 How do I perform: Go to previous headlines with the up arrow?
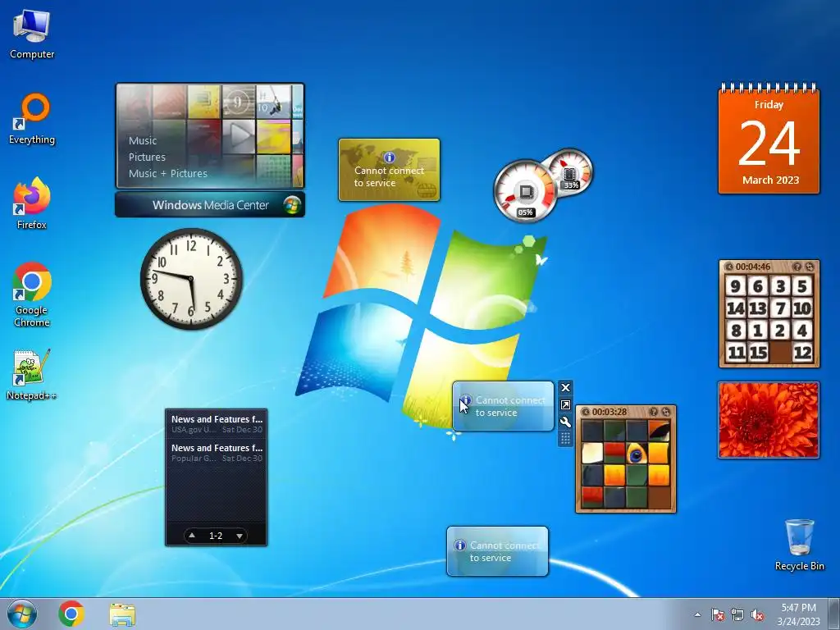click(x=192, y=535)
